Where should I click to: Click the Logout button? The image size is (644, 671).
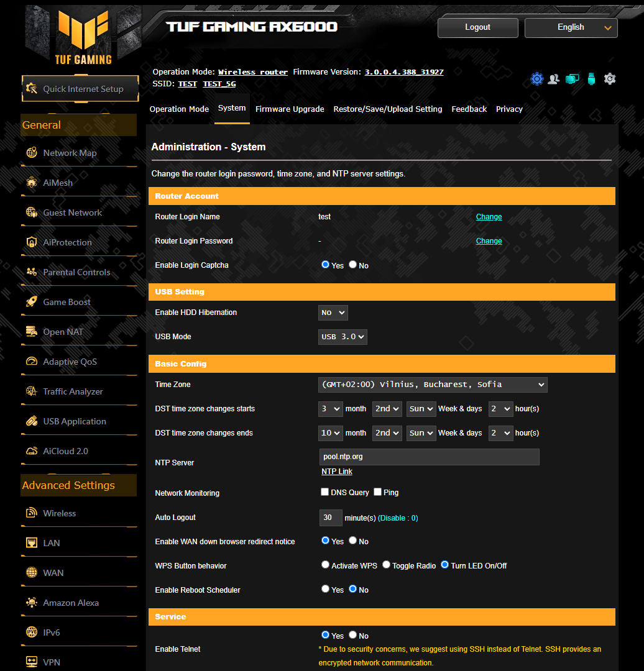pyautogui.click(x=478, y=27)
